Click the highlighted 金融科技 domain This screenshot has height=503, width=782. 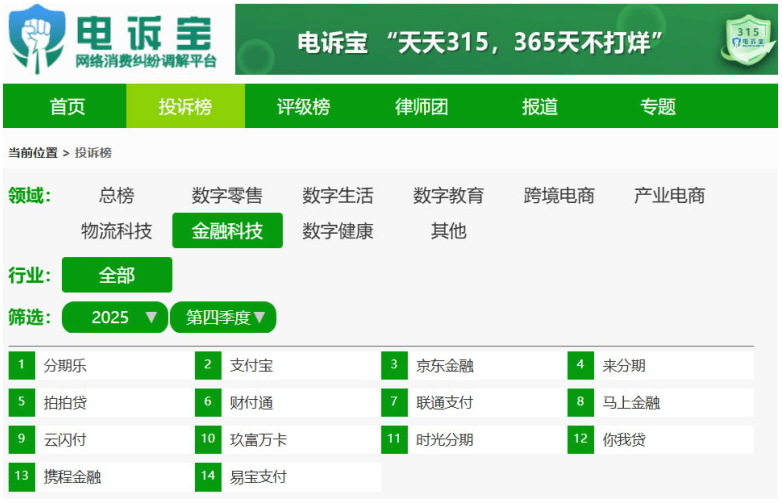click(227, 230)
